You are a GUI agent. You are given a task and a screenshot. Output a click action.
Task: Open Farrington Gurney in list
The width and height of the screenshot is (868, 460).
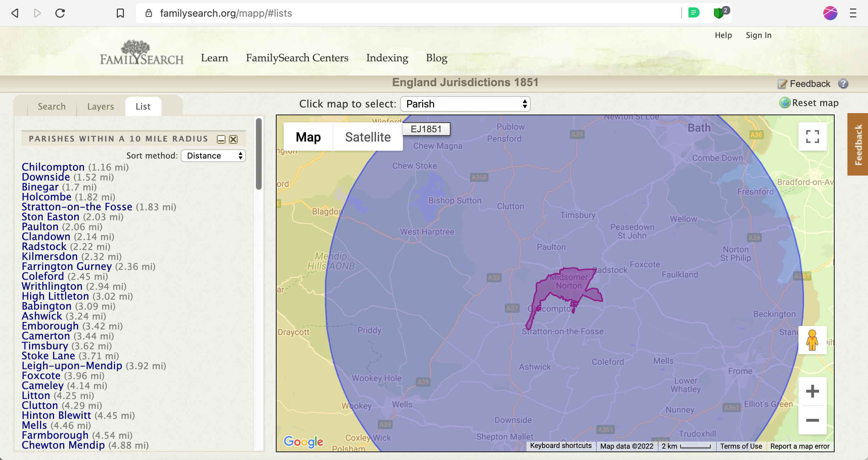(x=67, y=266)
